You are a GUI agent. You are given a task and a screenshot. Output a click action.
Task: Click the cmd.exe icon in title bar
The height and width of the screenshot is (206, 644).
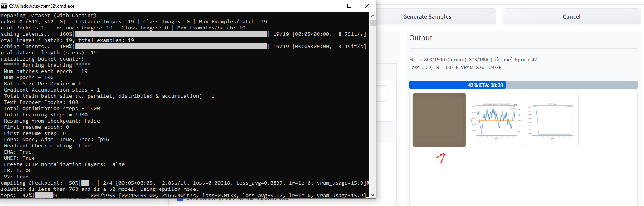tap(4, 6)
